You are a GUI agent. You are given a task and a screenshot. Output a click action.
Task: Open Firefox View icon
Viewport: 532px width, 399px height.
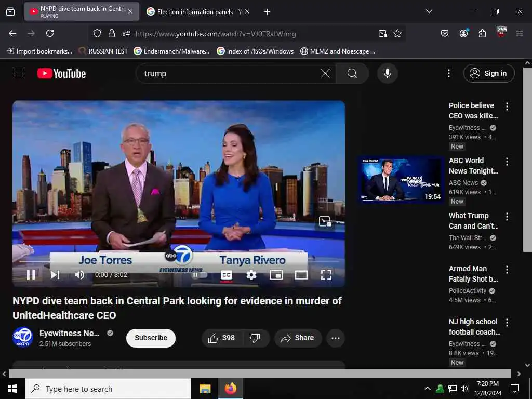click(10, 12)
